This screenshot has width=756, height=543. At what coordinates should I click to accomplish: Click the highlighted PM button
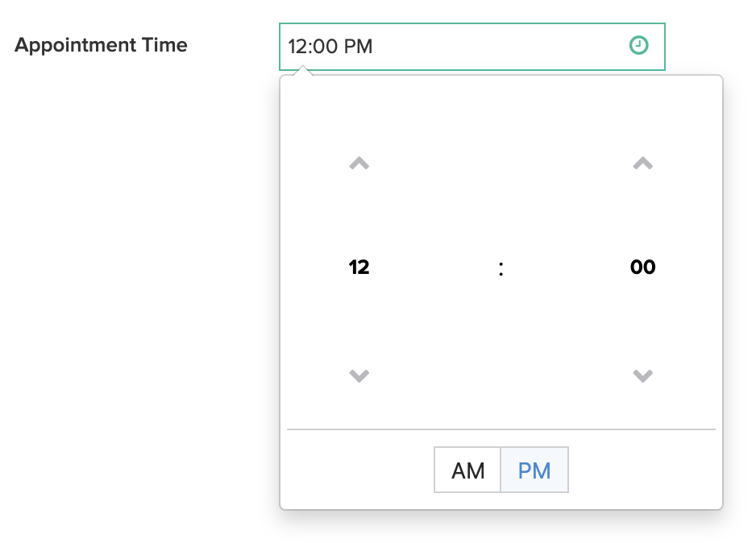coord(534,470)
